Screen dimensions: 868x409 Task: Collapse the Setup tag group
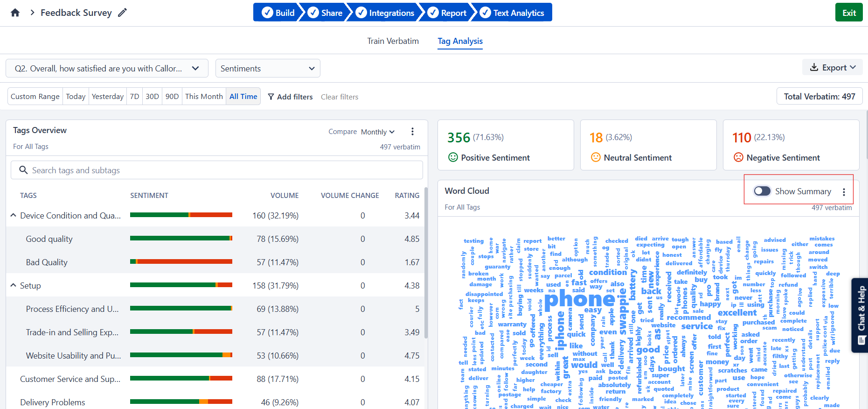click(x=14, y=285)
